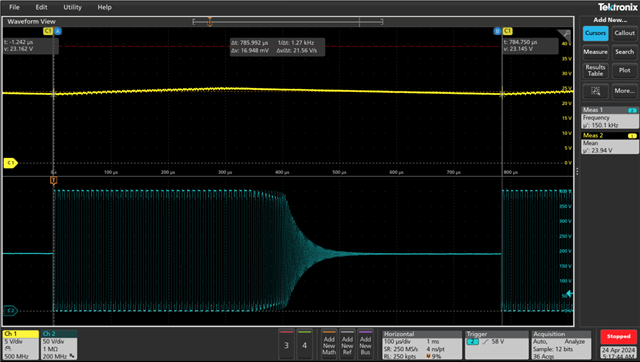Viewport: 640px width, 362px height.
Task: Enable channel 3 button
Action: point(287,345)
